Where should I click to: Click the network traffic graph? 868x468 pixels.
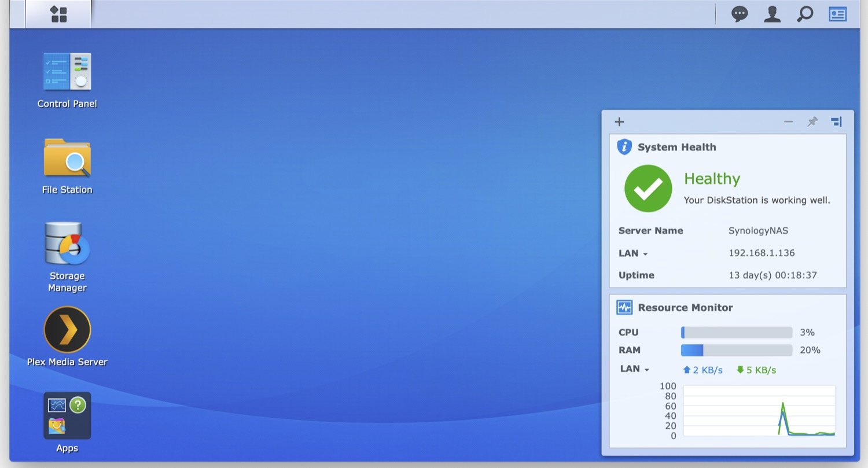click(x=759, y=411)
